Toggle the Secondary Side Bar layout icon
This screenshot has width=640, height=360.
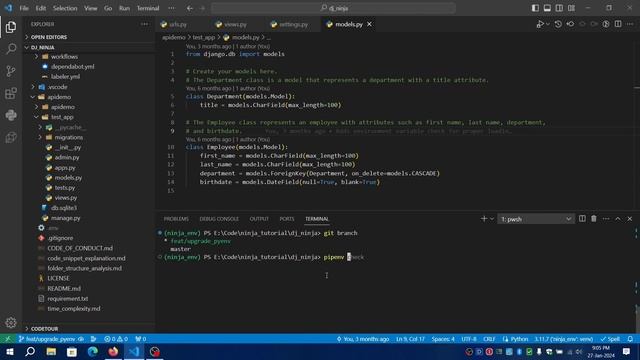coord(559,8)
